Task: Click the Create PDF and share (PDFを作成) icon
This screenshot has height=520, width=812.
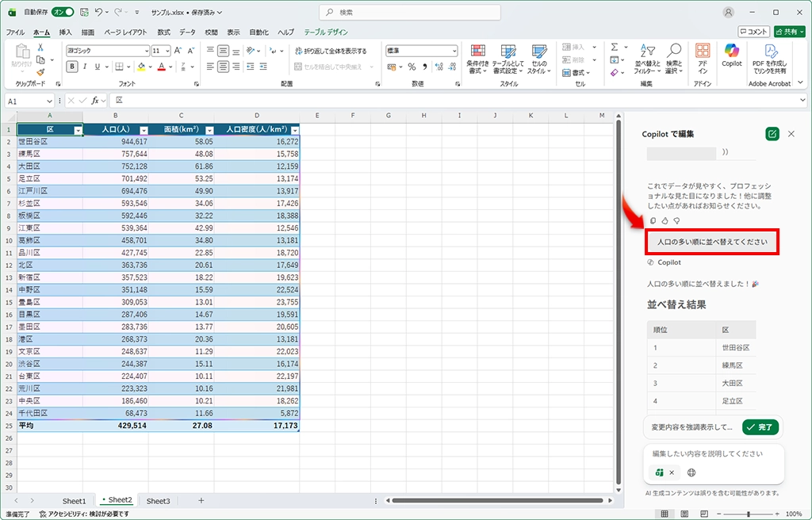Action: coord(769,55)
